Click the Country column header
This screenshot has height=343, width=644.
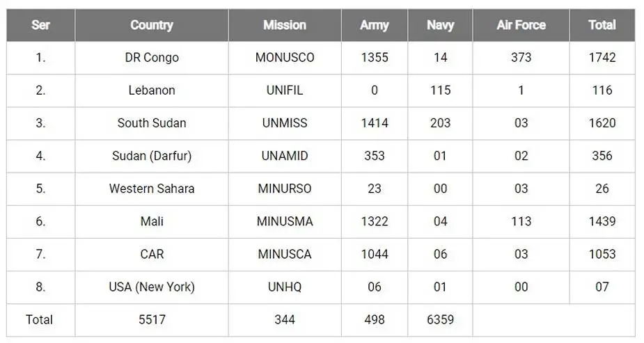(x=151, y=25)
